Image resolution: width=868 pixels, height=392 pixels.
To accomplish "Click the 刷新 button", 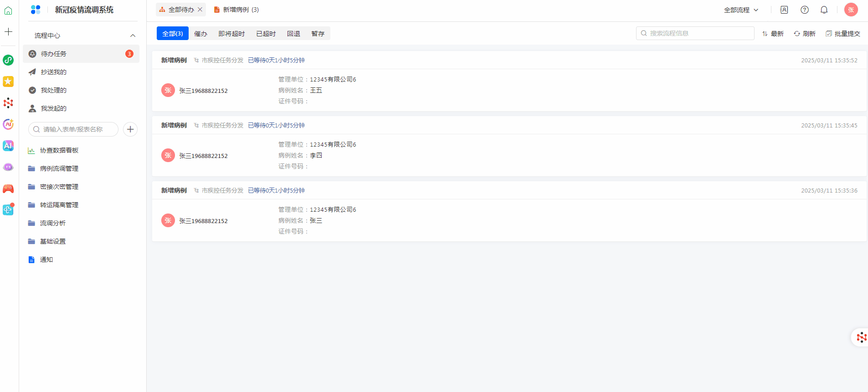I will [805, 34].
